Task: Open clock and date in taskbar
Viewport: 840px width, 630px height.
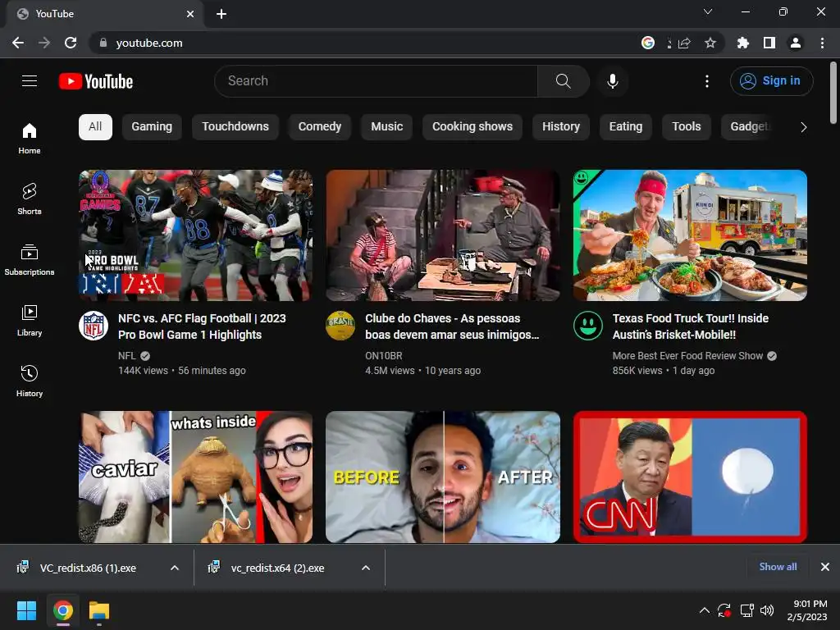Action: pos(807,610)
